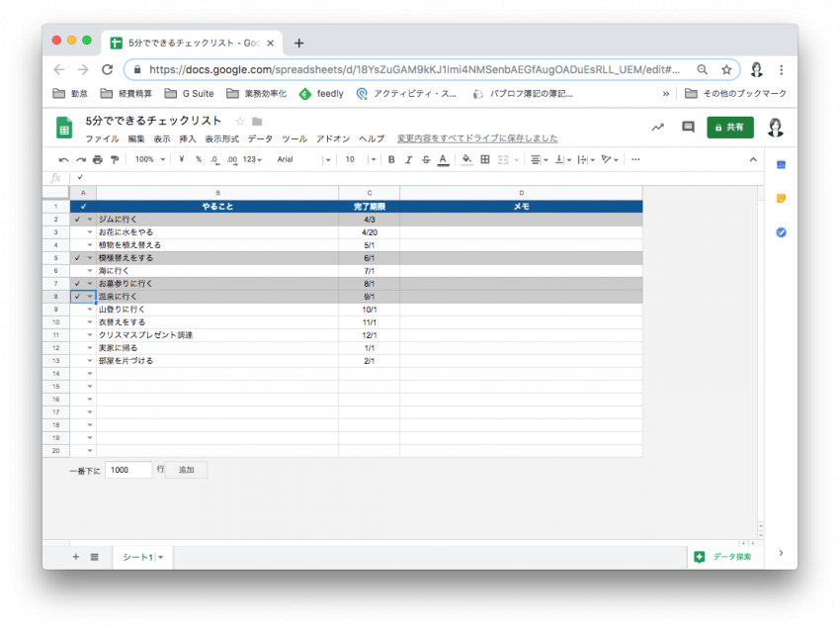
Task: Open the データ menu
Action: [x=260, y=139]
